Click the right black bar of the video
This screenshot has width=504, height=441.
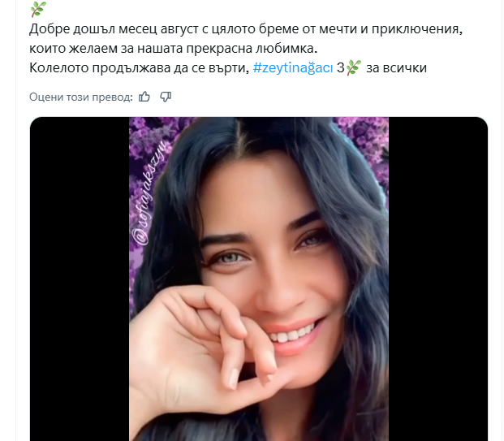pos(438,279)
